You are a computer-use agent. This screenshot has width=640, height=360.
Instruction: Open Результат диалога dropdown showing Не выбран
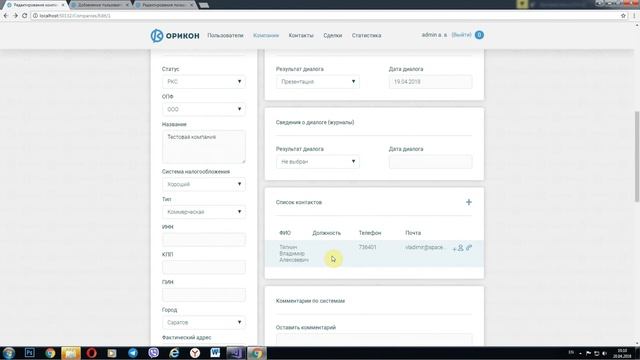coord(318,162)
